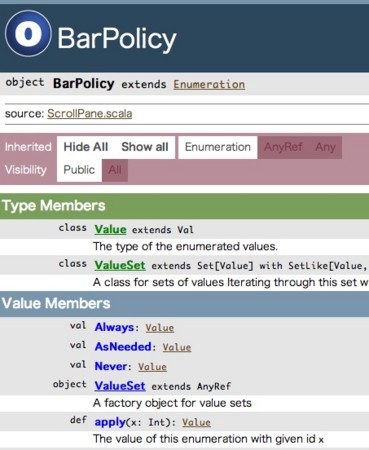The width and height of the screenshot is (369, 450).
Task: Open Value type link next to Never
Action: (152, 367)
